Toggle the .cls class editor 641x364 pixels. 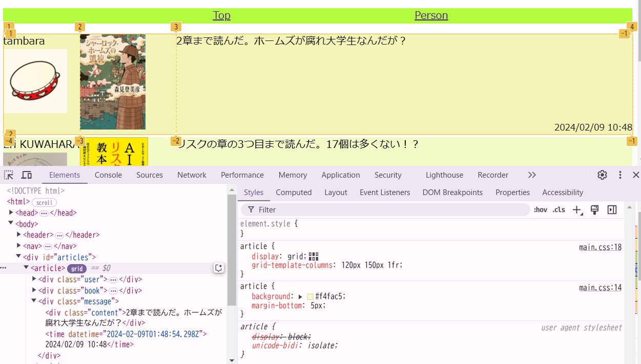pyautogui.click(x=559, y=210)
